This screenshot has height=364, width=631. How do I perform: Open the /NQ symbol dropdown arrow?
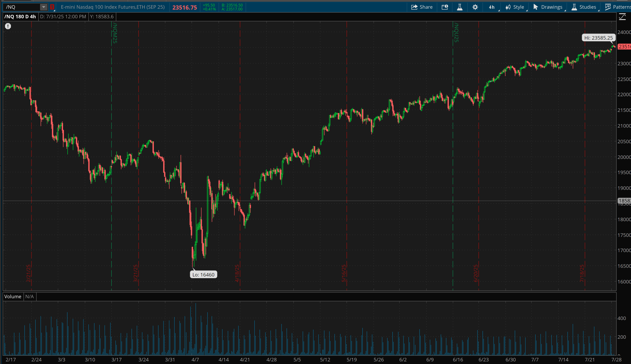[x=44, y=7]
